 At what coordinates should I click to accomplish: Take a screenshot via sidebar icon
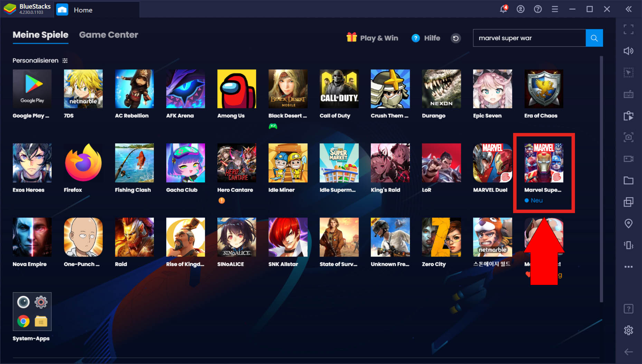pyautogui.click(x=629, y=137)
